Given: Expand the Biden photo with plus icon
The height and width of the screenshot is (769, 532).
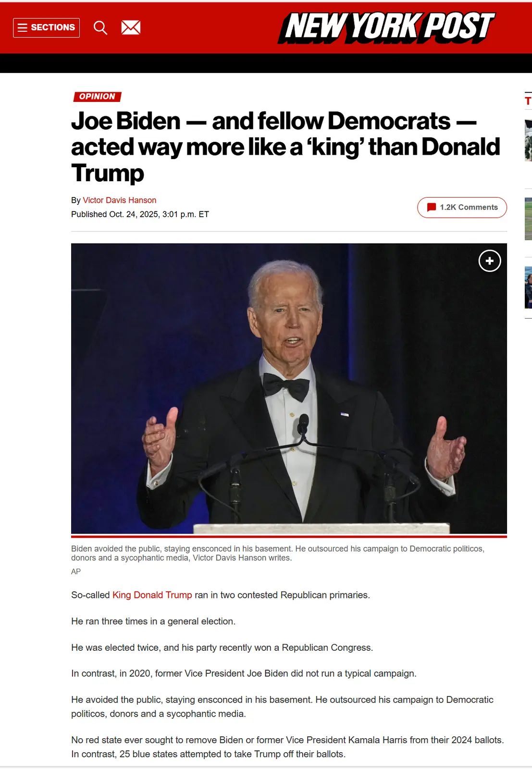Looking at the screenshot, I should click(490, 261).
